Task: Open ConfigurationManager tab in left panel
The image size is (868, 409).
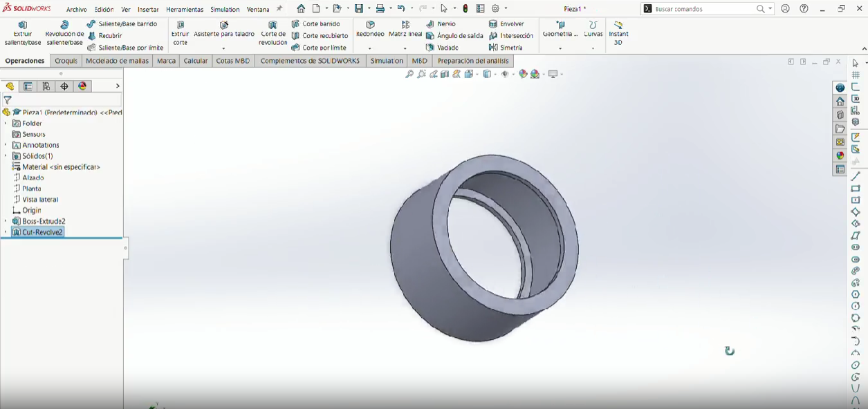Action: 46,86
